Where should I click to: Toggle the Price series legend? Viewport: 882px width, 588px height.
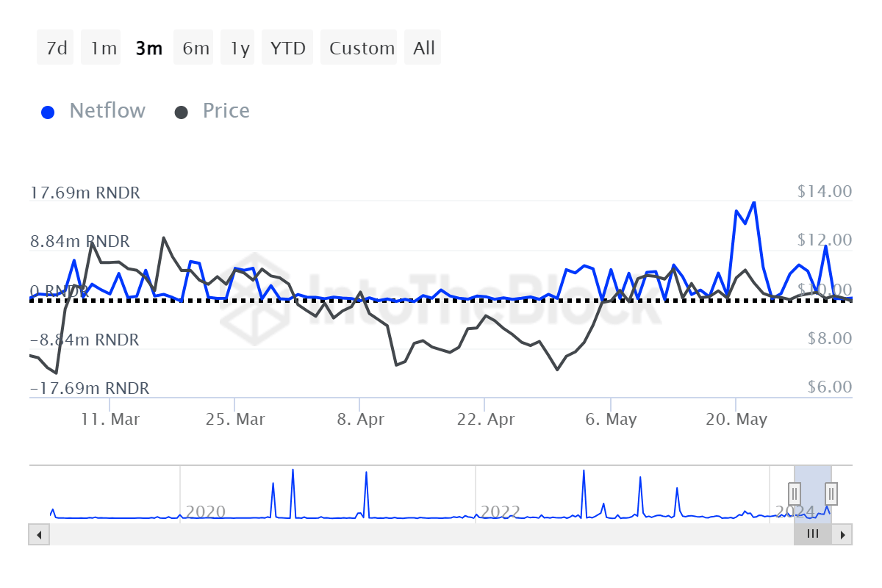226,111
